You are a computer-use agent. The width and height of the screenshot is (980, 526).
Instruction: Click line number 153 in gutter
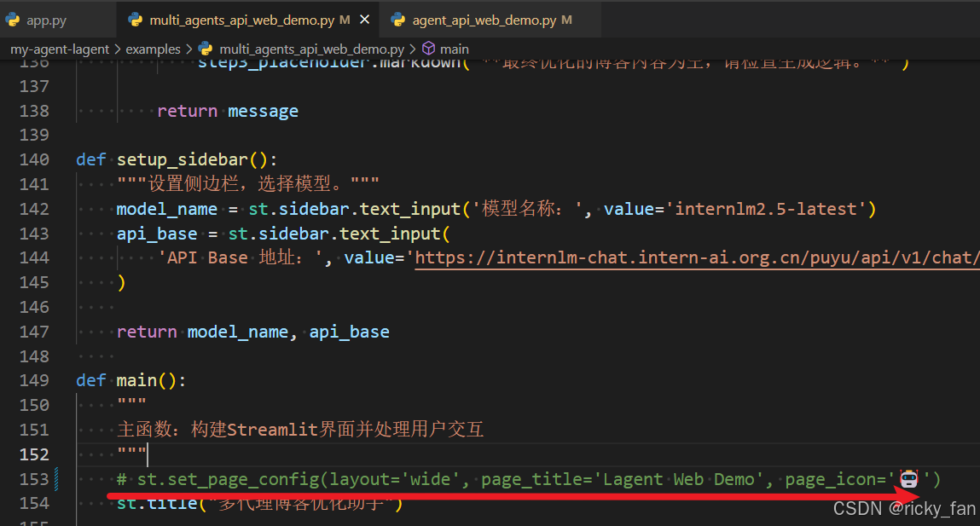(x=34, y=479)
